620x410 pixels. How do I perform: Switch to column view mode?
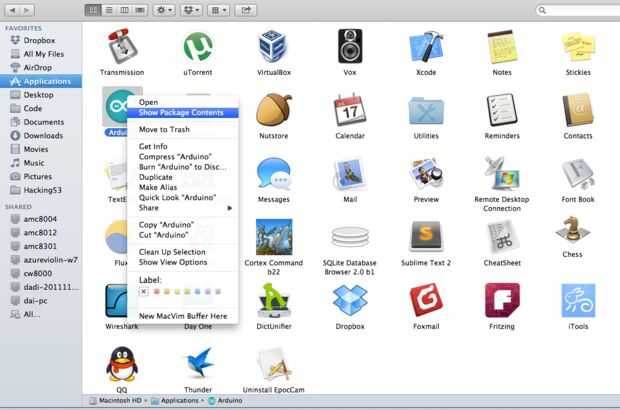pyautogui.click(x=124, y=10)
